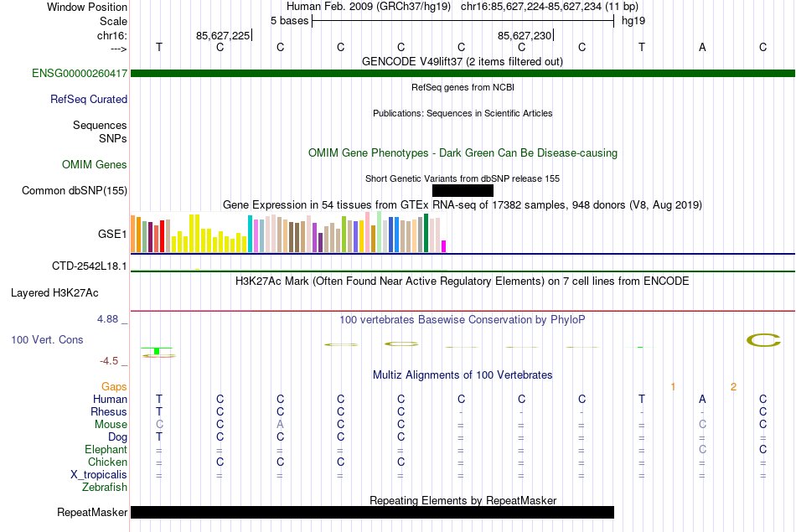Click the A base in the top ruler row
The height and width of the screenshot is (532, 796).
[x=702, y=47]
